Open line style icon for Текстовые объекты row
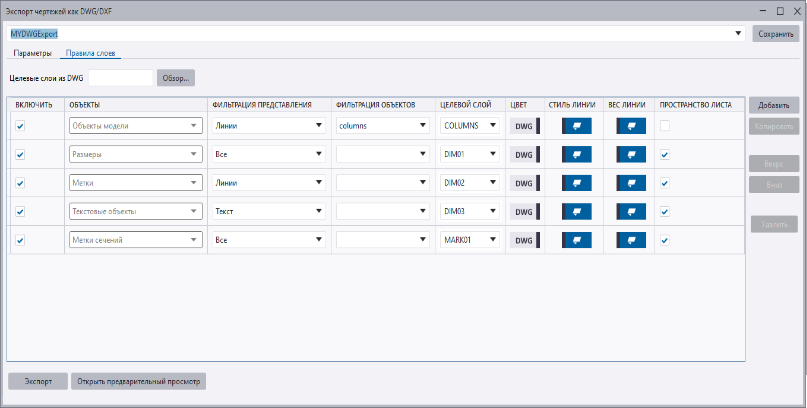Screen dimensions: 807x408 pyautogui.click(x=577, y=212)
